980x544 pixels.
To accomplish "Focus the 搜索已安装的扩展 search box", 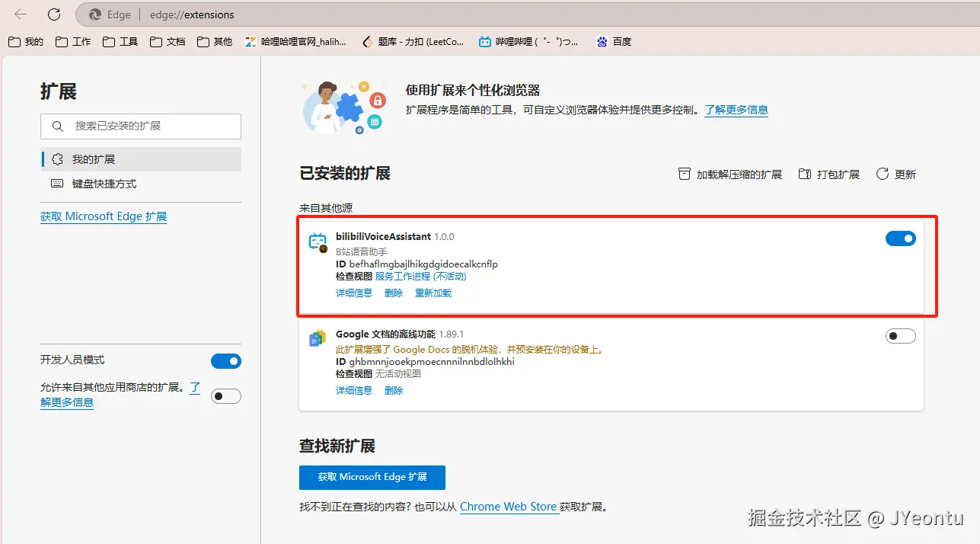I will [x=141, y=126].
